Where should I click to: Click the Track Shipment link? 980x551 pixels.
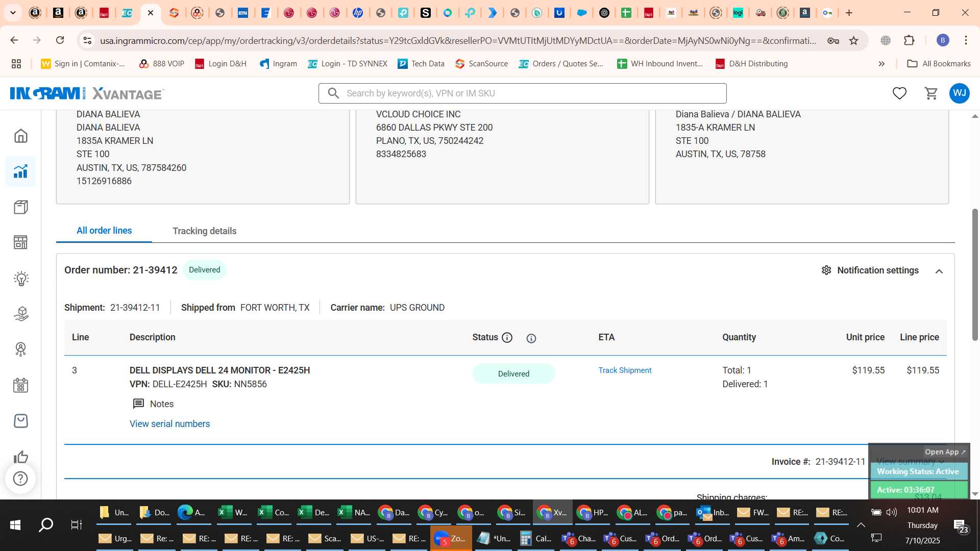tap(625, 370)
